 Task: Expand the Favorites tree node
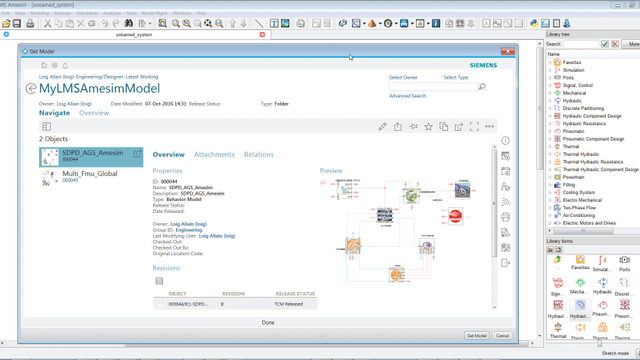click(550, 62)
